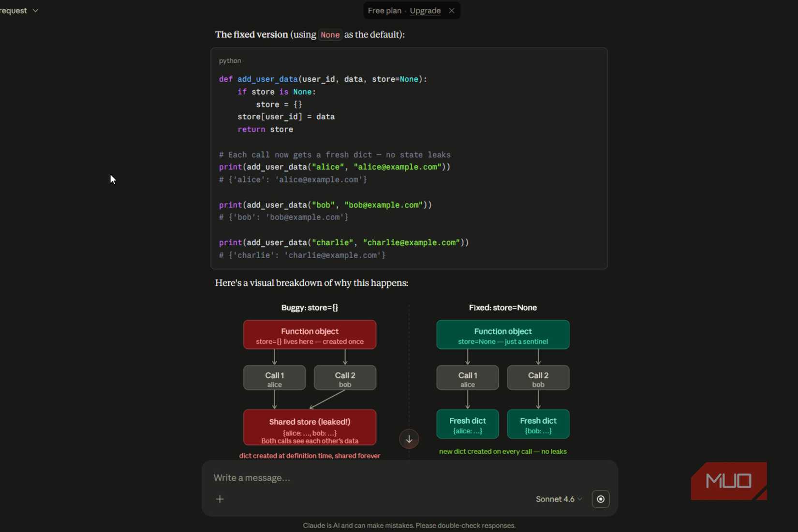The image size is (798, 532).
Task: Click the 'Buggy: store={}' heading
Action: coord(310,308)
